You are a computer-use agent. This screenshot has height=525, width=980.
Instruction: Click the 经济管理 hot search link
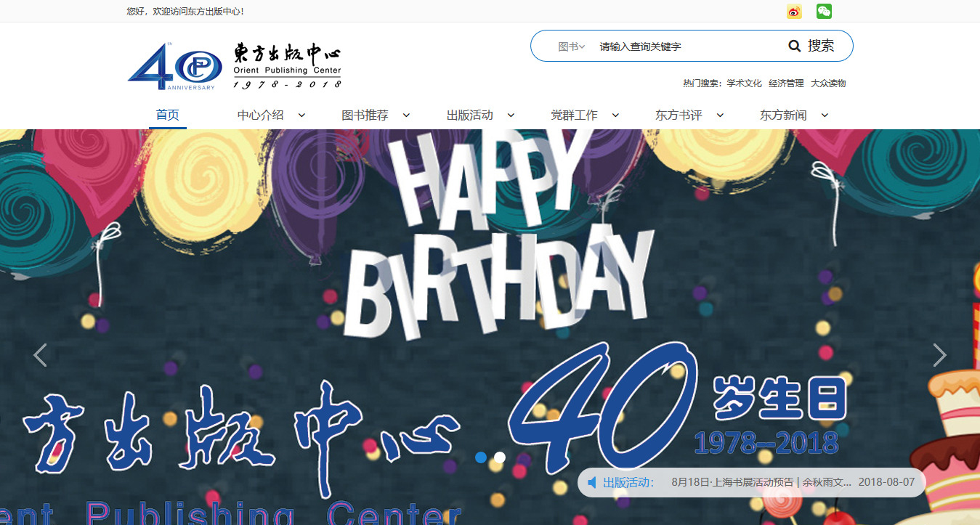click(786, 84)
